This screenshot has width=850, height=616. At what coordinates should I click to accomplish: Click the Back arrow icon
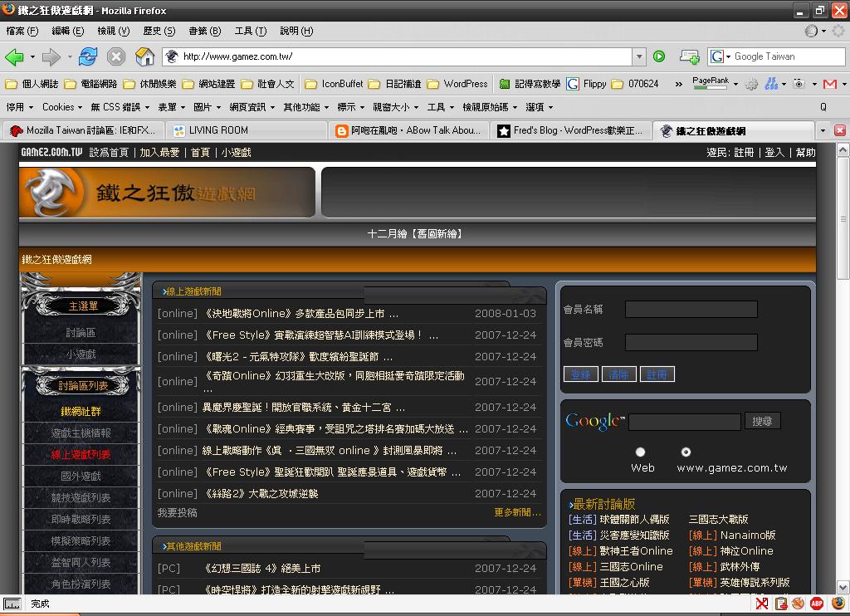click(x=14, y=56)
